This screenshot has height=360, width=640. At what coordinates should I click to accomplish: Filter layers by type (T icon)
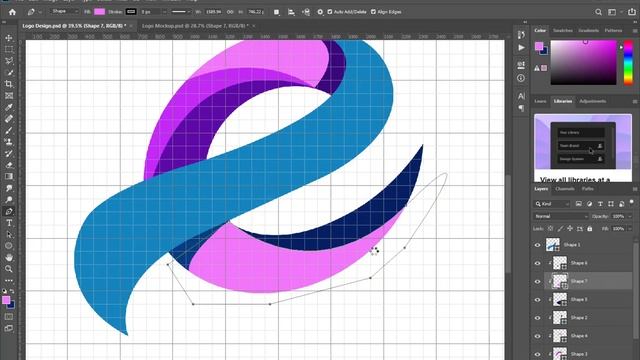pos(600,204)
